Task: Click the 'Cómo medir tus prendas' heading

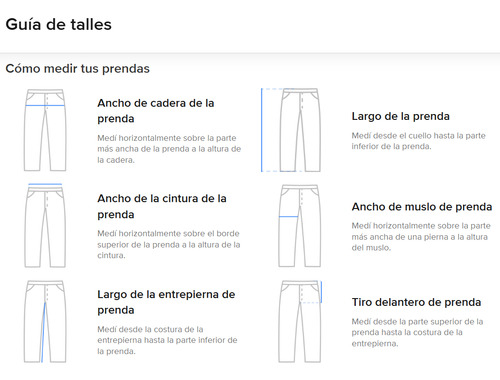Action: [x=78, y=69]
